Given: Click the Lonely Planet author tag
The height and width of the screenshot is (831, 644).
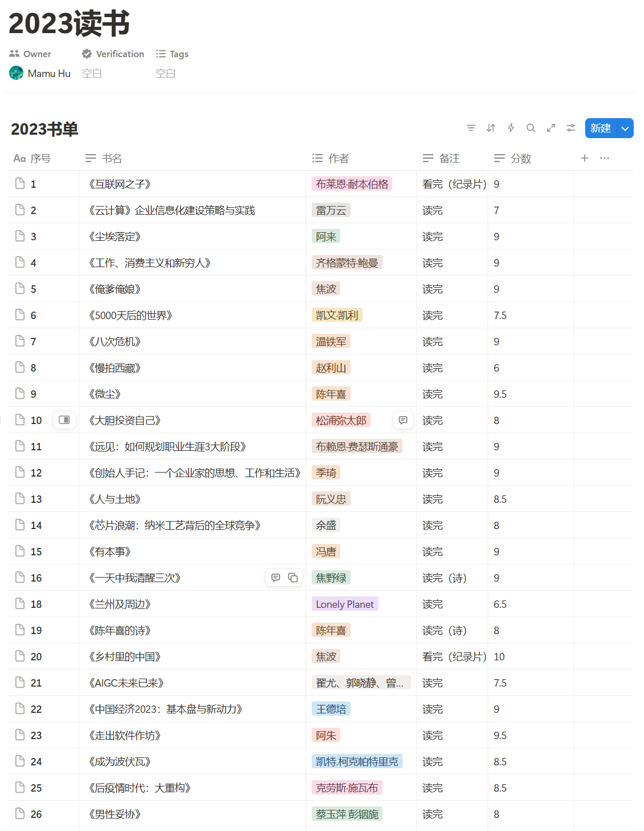Looking at the screenshot, I should tap(345, 604).
